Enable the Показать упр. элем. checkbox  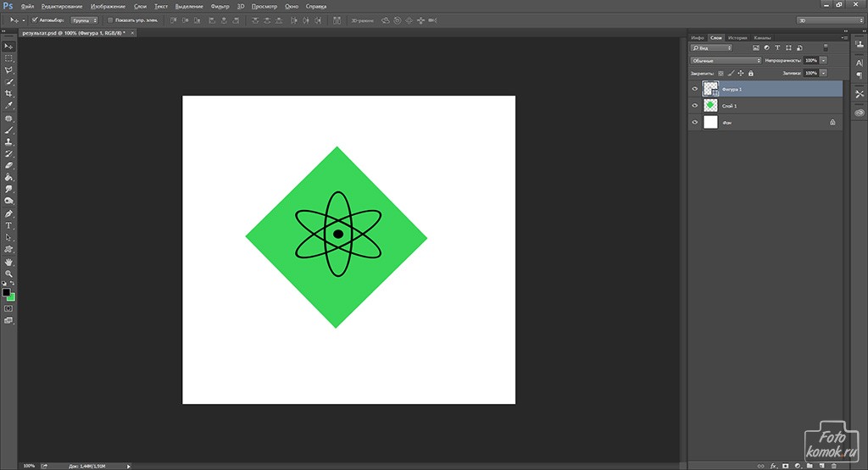[x=110, y=20]
